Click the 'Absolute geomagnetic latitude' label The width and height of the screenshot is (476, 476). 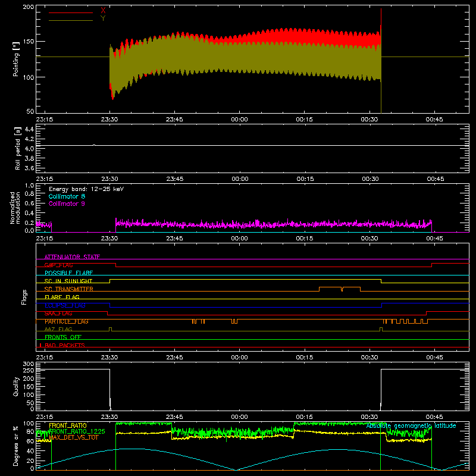pyautogui.click(x=411, y=425)
